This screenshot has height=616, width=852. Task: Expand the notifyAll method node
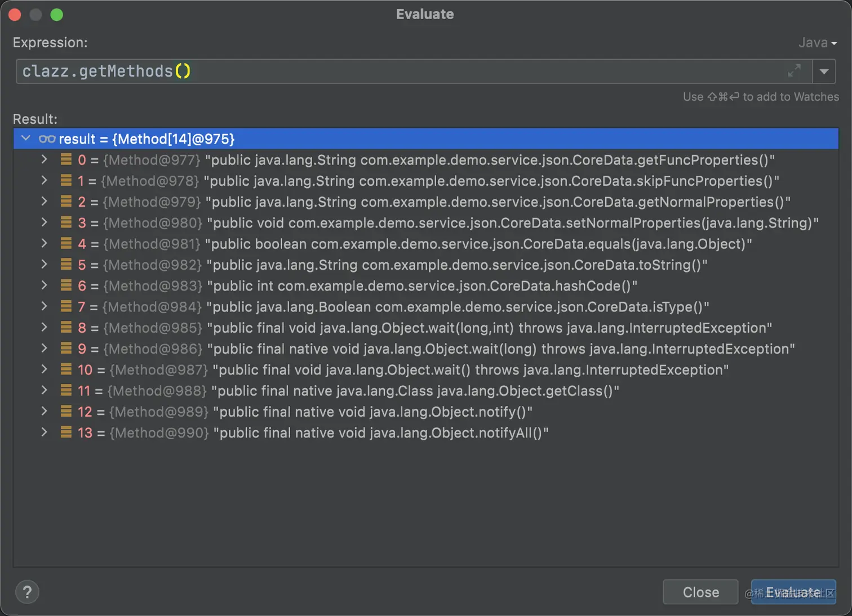click(45, 432)
